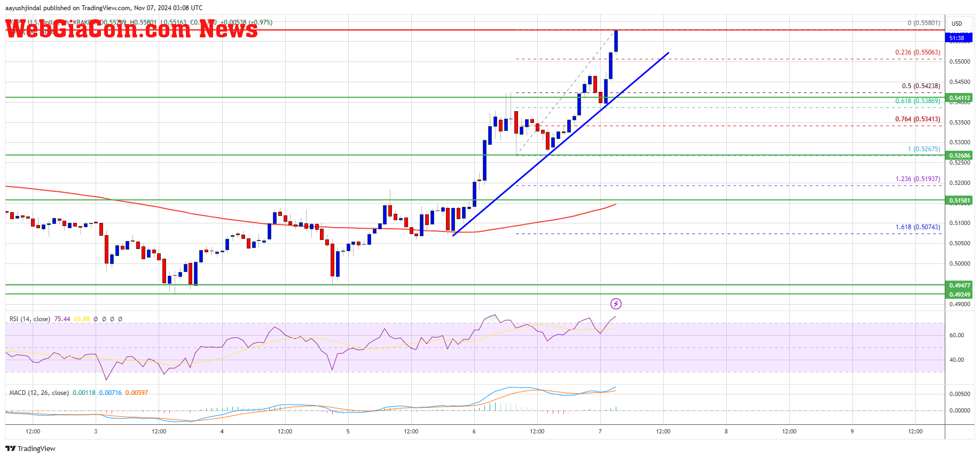Click the Fibonacci 1.236 (0.51937) level label
Screen dimensions: 980x458
tap(918, 179)
